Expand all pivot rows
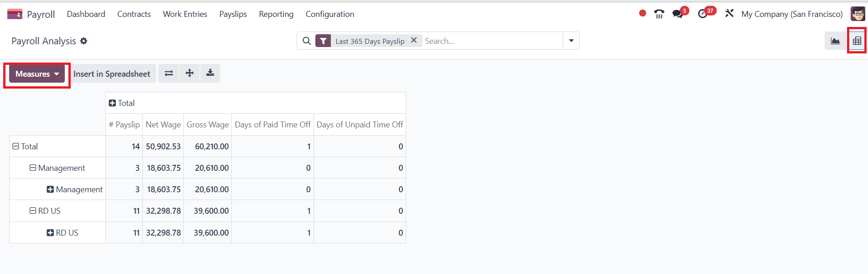The image size is (868, 274). 189,73
